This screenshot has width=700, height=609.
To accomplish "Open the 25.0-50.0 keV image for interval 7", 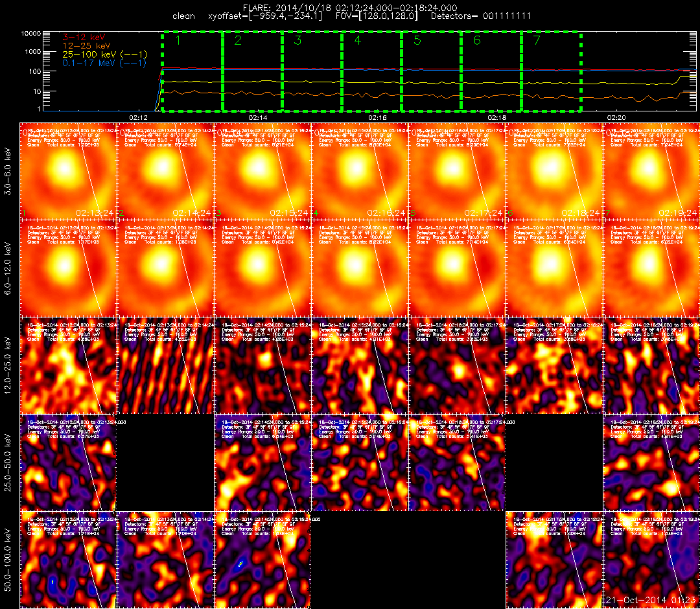I will tap(652, 463).
